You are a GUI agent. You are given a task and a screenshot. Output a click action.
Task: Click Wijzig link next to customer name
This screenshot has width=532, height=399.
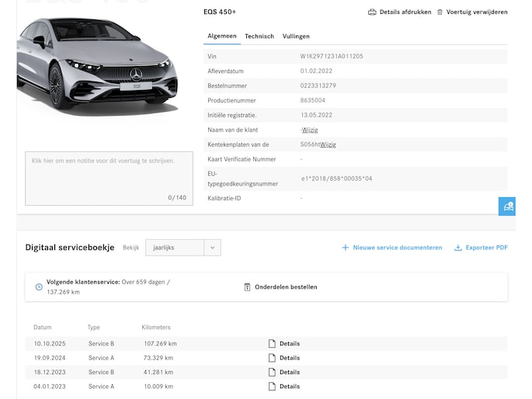pyautogui.click(x=310, y=130)
